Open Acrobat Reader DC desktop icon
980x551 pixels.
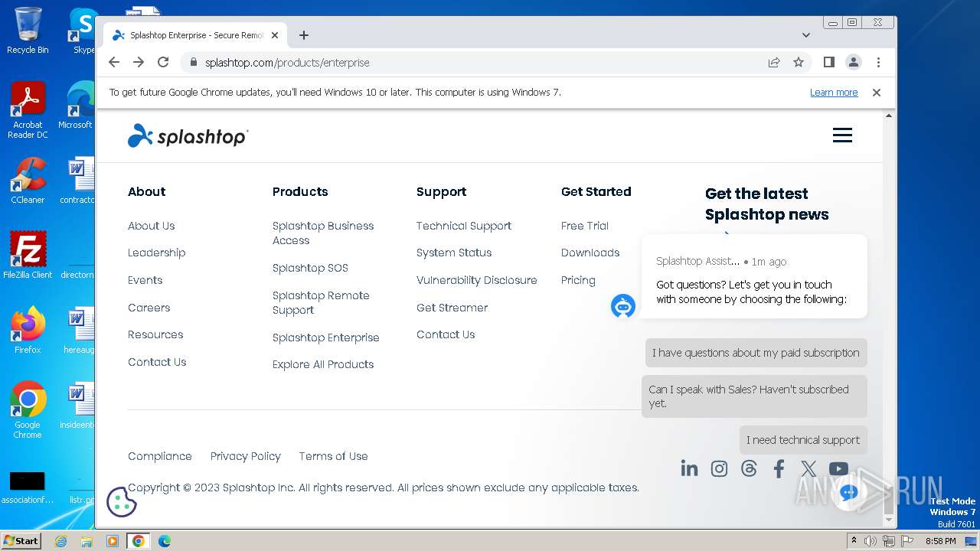28,110
